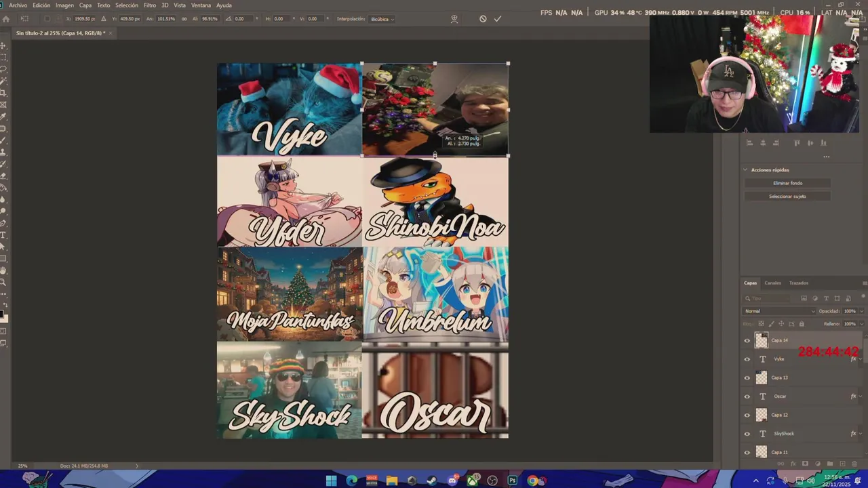868x488 pixels.
Task: Expand the SkyShock layer effects
Action: click(x=861, y=434)
